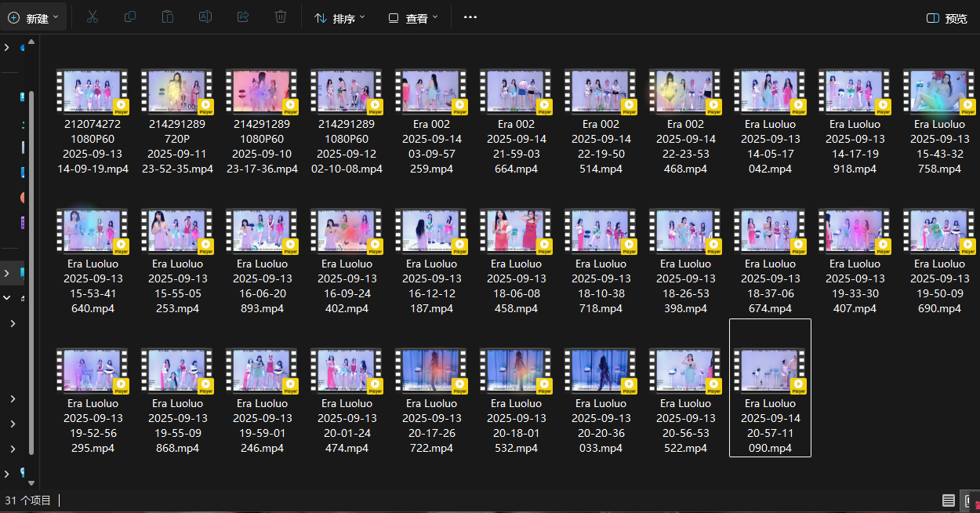Open the three-dot See more menu
The height and width of the screenshot is (513, 980).
point(470,17)
